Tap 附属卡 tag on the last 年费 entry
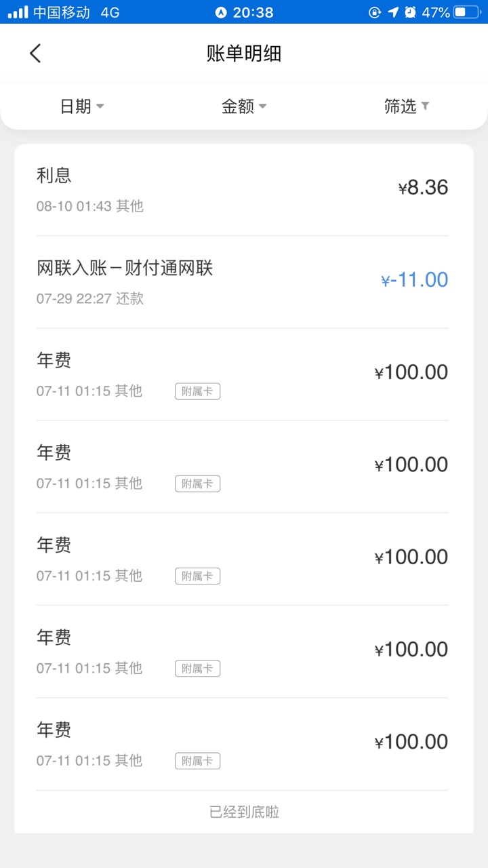Viewport: 488px width, 868px height. [x=197, y=761]
